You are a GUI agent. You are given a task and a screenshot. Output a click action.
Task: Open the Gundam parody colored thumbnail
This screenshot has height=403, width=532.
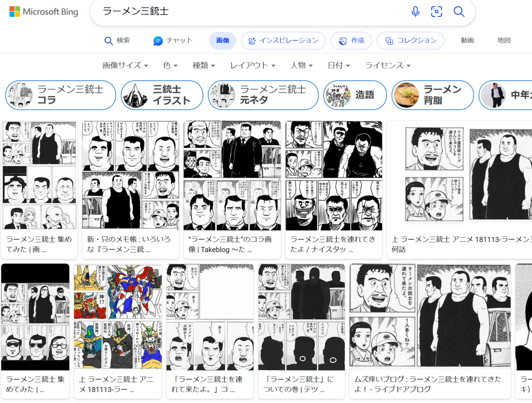[x=118, y=317]
